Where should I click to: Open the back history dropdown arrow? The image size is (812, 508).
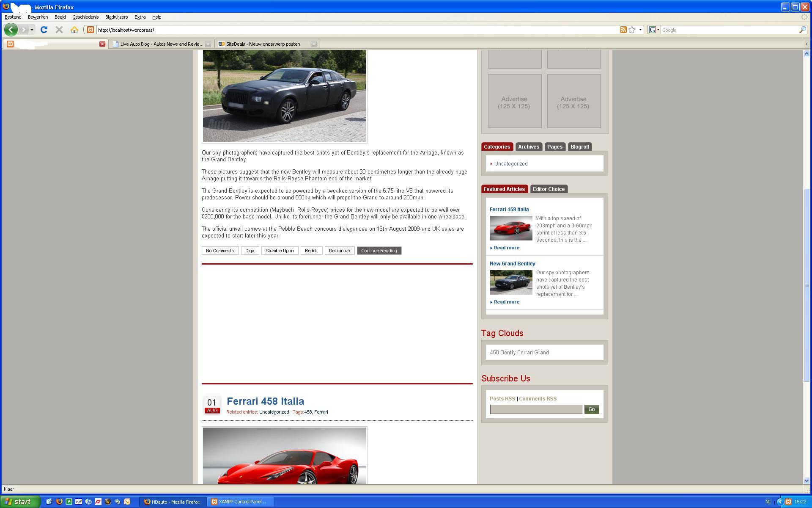pyautogui.click(x=32, y=30)
